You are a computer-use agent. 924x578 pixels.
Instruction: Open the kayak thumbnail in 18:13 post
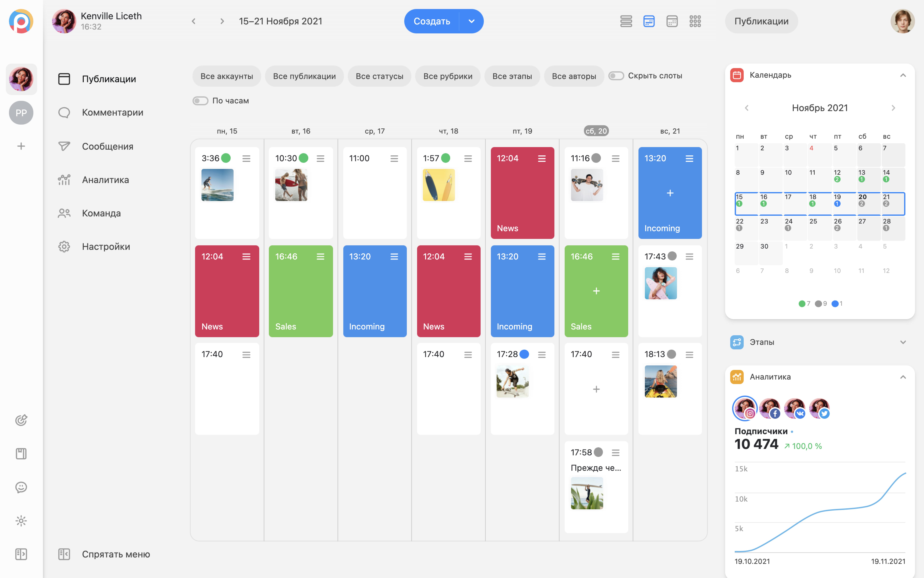661,381
